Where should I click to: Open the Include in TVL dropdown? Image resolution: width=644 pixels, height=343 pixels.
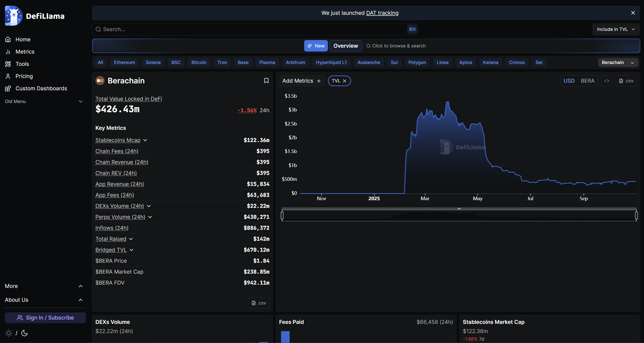coord(616,29)
